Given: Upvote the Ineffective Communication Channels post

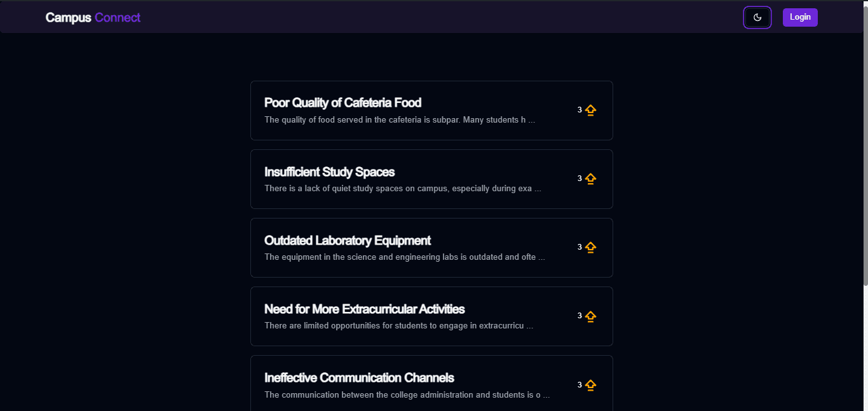Looking at the screenshot, I should (591, 384).
